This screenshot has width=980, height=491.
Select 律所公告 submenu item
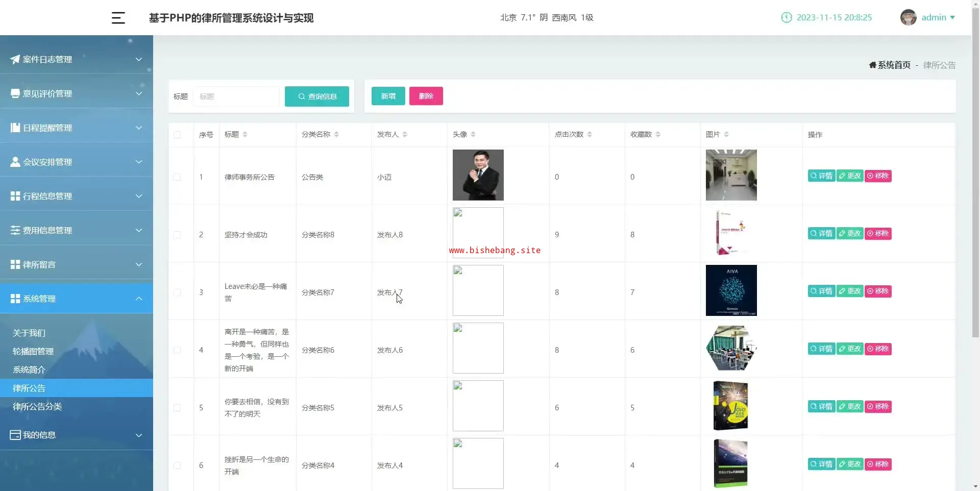pyautogui.click(x=77, y=388)
